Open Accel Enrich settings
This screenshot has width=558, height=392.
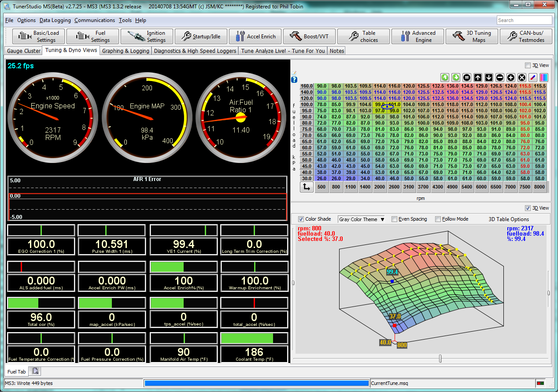point(255,37)
